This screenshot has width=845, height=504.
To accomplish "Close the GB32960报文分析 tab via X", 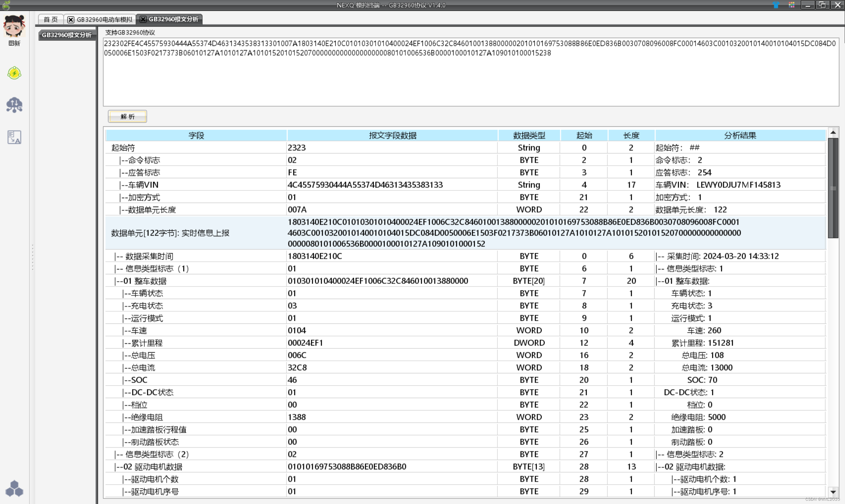I will pos(143,19).
